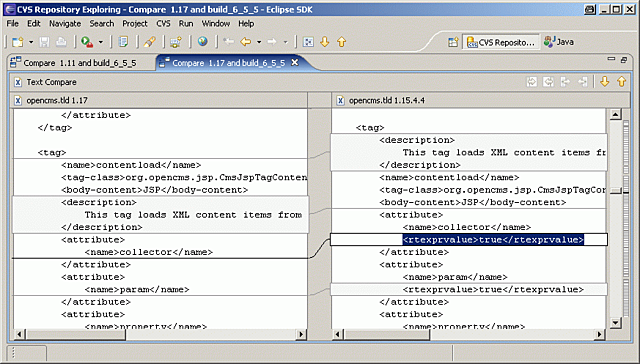640x364 pixels.
Task: Click Next Difference arrow in Text Compare pane
Action: [605, 82]
